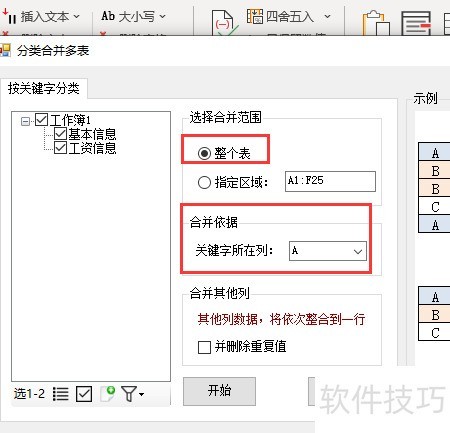Open the filter funnel icon menu

click(132, 394)
